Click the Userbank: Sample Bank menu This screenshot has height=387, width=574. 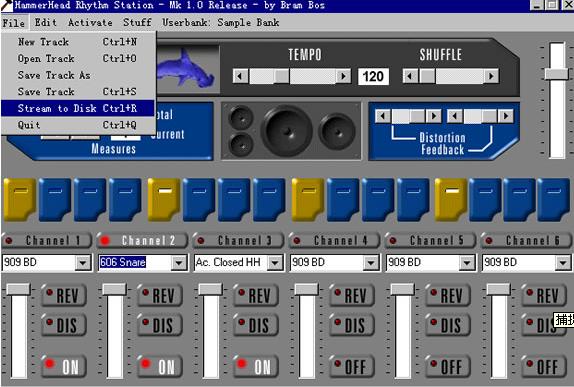point(220,23)
